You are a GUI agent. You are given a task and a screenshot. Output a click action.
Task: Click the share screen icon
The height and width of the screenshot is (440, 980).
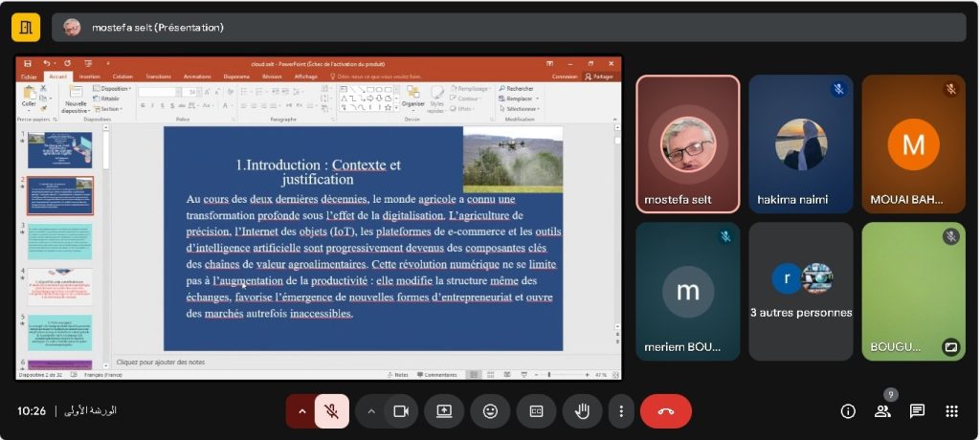tap(444, 411)
